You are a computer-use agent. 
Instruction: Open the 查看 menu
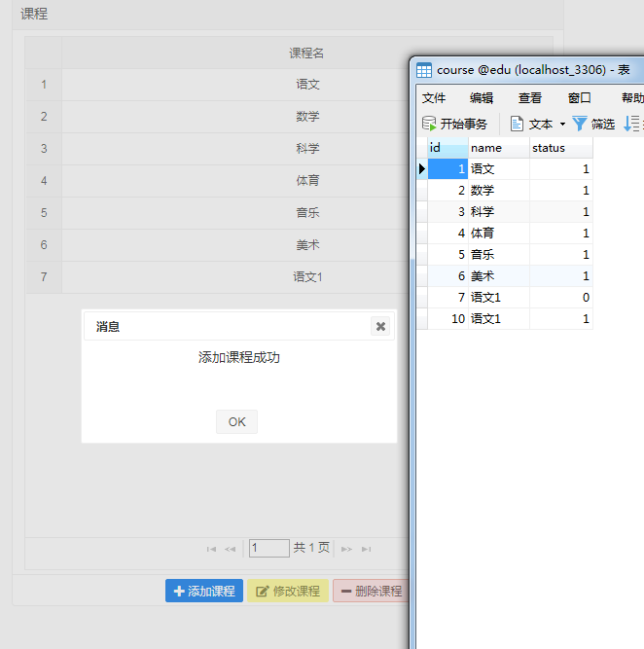click(x=530, y=97)
